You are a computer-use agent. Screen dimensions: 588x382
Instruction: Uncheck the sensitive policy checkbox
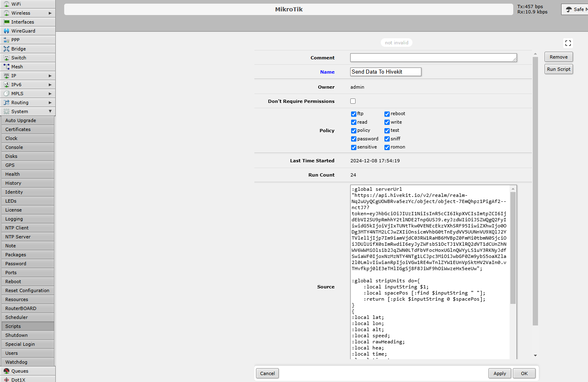tap(354, 147)
